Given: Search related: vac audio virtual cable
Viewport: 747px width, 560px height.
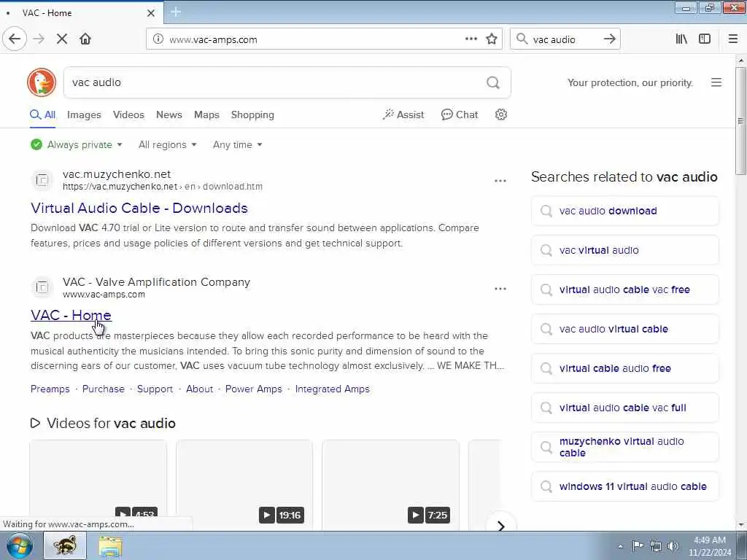Looking at the screenshot, I should (624, 329).
